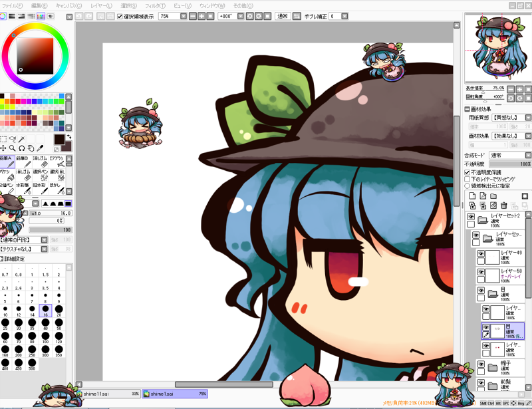532x409 pixels.
Task: Uncheck 不透明度保護 option
Action: click(467, 172)
